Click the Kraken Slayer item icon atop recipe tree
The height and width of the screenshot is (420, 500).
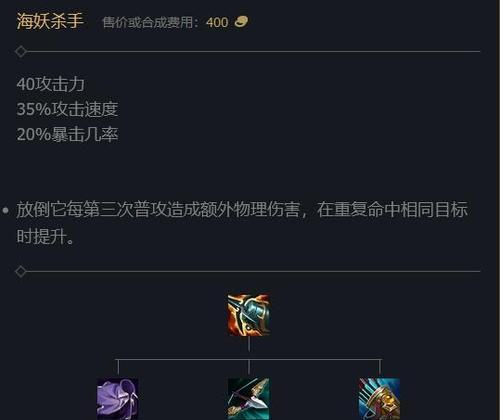[249, 314]
